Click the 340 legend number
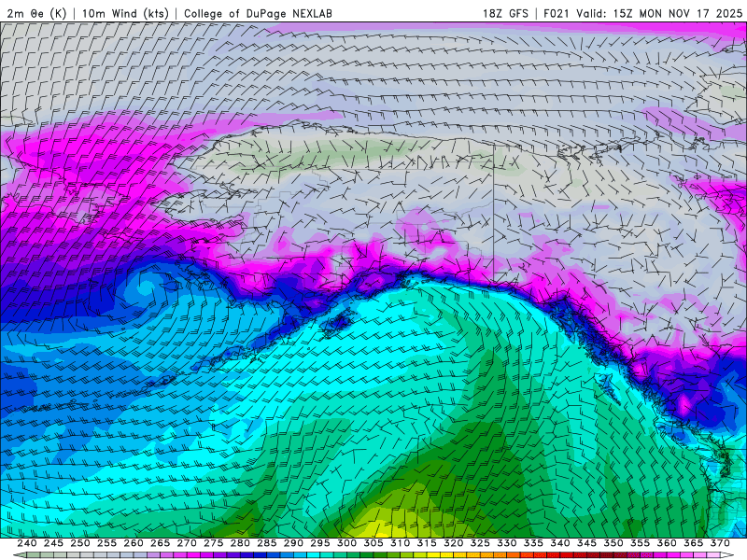The height and width of the screenshot is (560, 747). tap(560, 543)
